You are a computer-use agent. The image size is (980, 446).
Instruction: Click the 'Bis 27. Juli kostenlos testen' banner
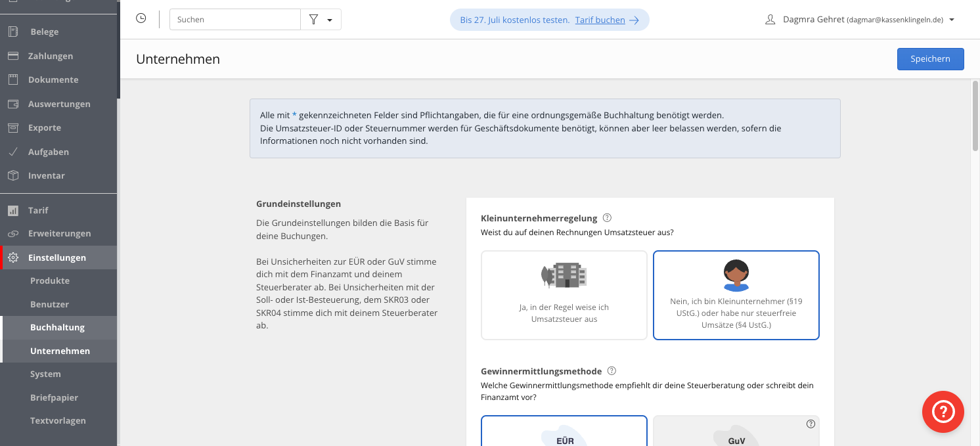pos(550,20)
